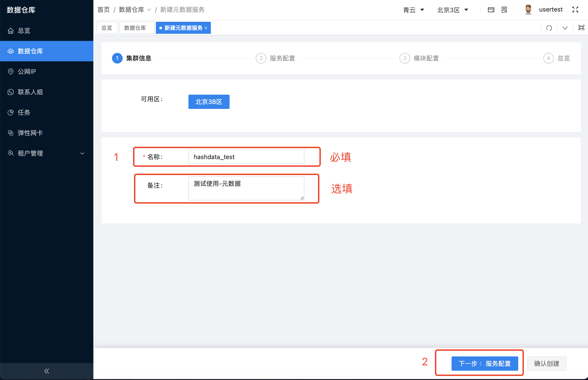Open the 数据仓库 breadcrumb dropdown
Viewport: 588px width, 380px height.
tap(149, 10)
